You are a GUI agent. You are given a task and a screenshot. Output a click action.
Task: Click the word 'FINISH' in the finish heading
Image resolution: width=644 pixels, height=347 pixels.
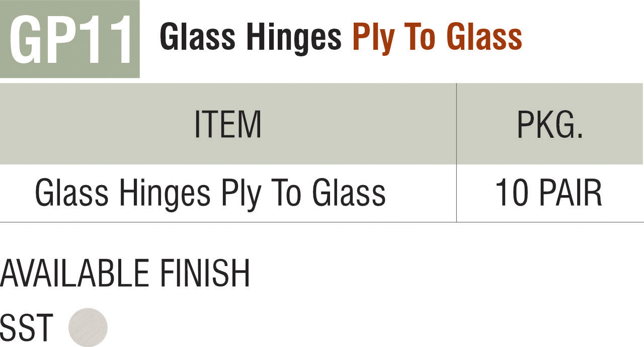205,274
